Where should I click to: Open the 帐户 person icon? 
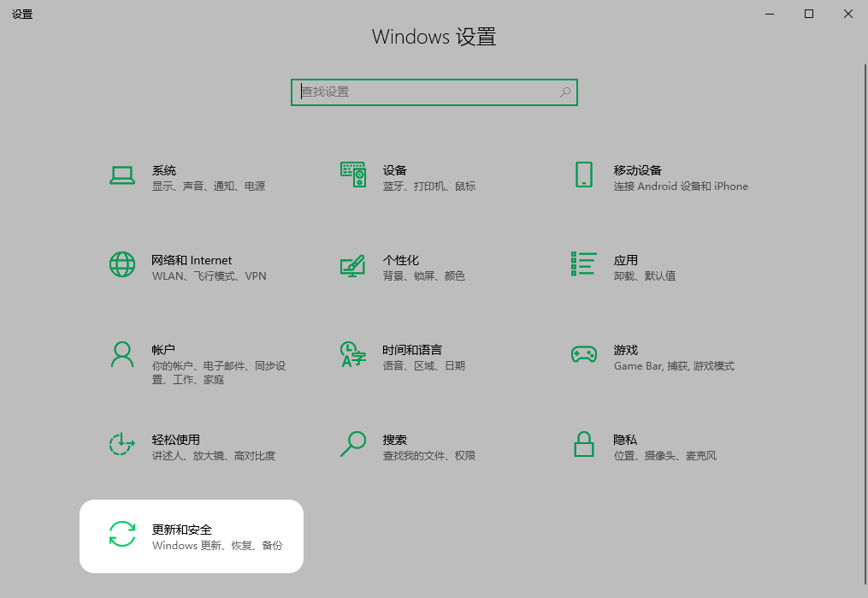click(121, 354)
